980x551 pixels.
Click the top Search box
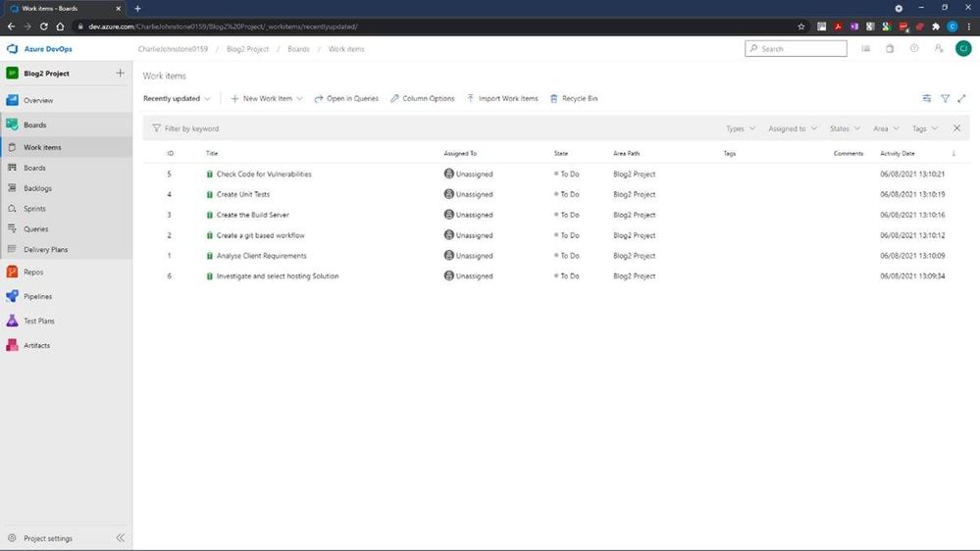(796, 49)
